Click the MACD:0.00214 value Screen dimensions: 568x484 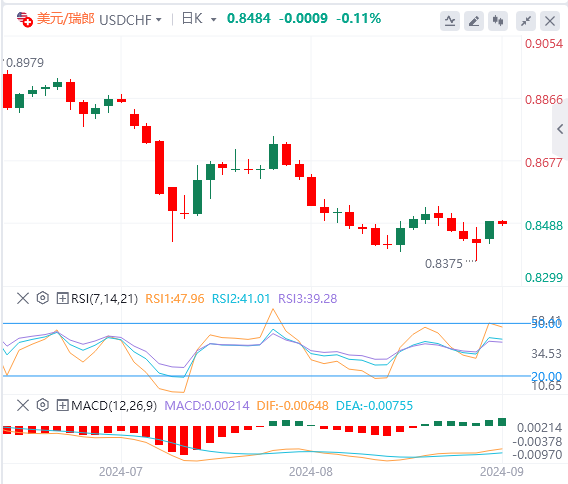point(207,406)
